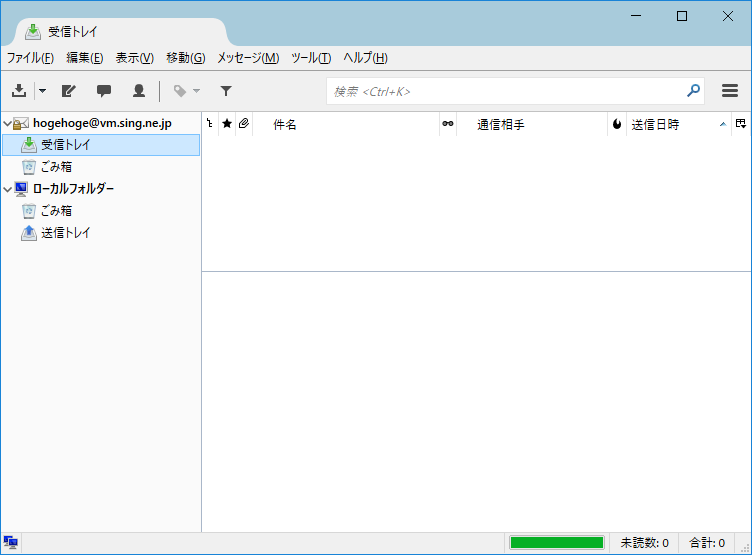
Task: Close the Thunderbird window
Action: (728, 16)
